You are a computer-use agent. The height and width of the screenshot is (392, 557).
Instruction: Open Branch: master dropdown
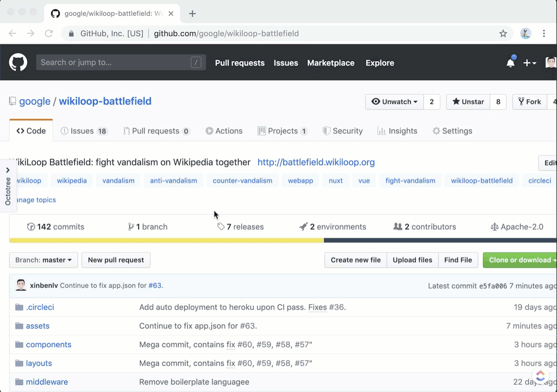(44, 260)
